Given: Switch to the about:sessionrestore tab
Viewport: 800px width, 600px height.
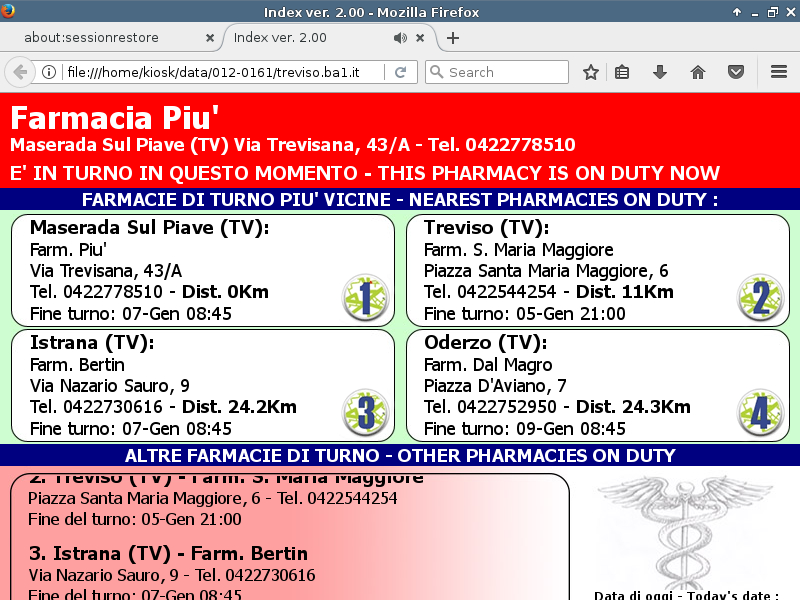Looking at the screenshot, I should pos(105,38).
